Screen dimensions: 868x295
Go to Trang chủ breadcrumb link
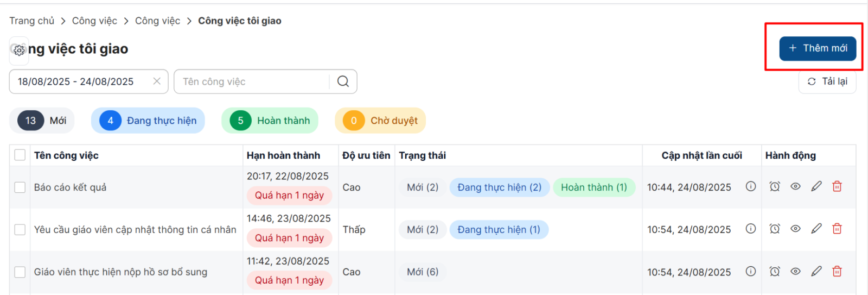click(31, 21)
